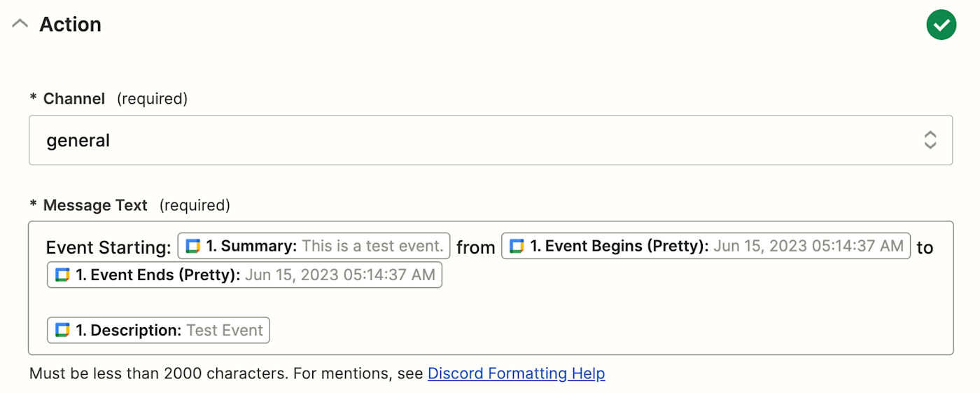Click the calendar icon in Event Ends pill
The height and width of the screenshot is (393, 980).
pyautogui.click(x=63, y=275)
